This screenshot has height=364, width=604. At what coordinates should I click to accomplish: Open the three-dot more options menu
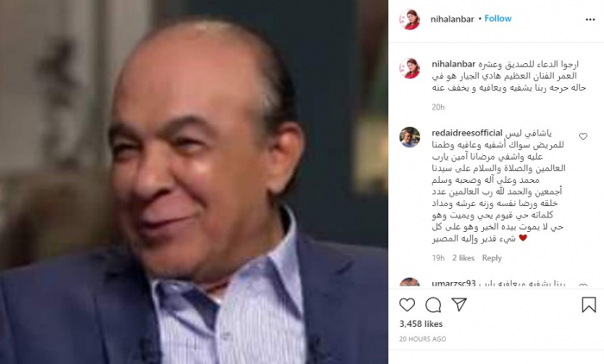point(589,20)
